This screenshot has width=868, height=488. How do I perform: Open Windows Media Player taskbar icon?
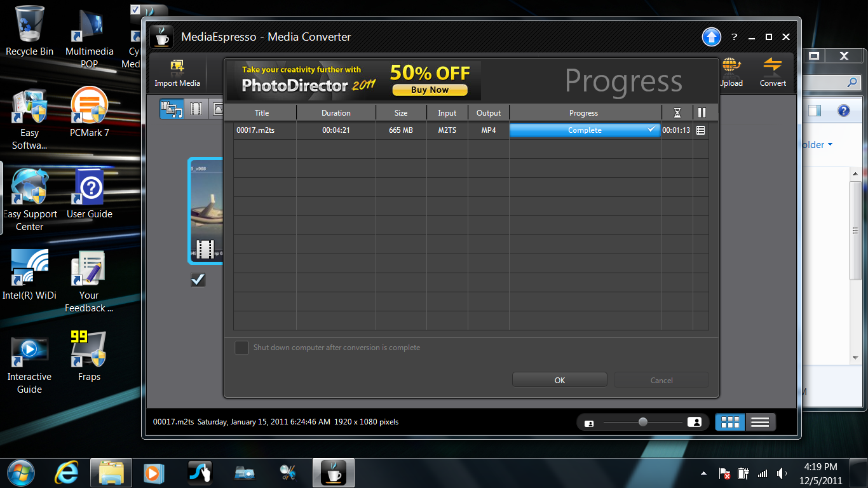coord(153,473)
